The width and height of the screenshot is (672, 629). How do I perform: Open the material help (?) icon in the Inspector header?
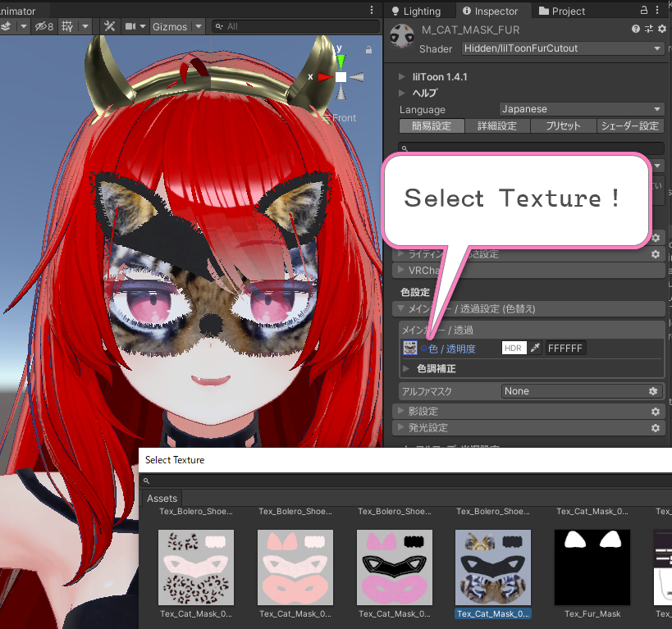(636, 30)
